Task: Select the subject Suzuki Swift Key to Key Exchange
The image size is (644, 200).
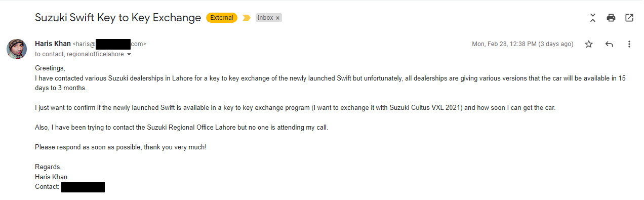Action: (x=118, y=18)
